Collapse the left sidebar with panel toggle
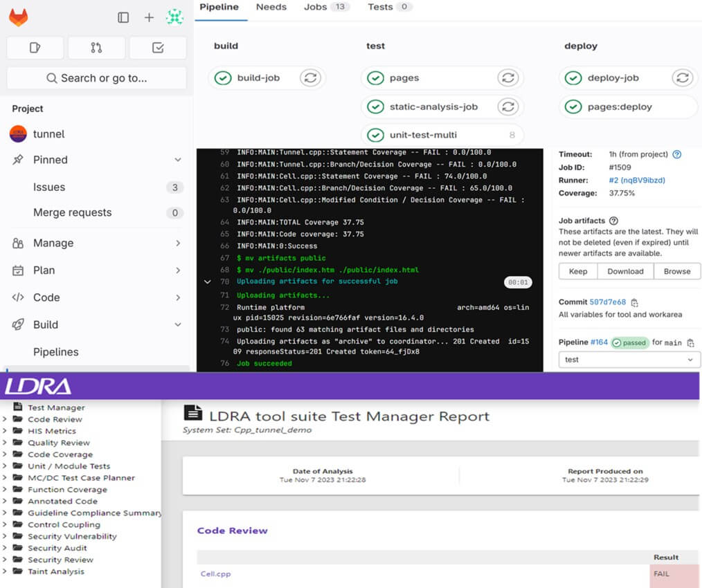The image size is (702, 588). [x=123, y=17]
